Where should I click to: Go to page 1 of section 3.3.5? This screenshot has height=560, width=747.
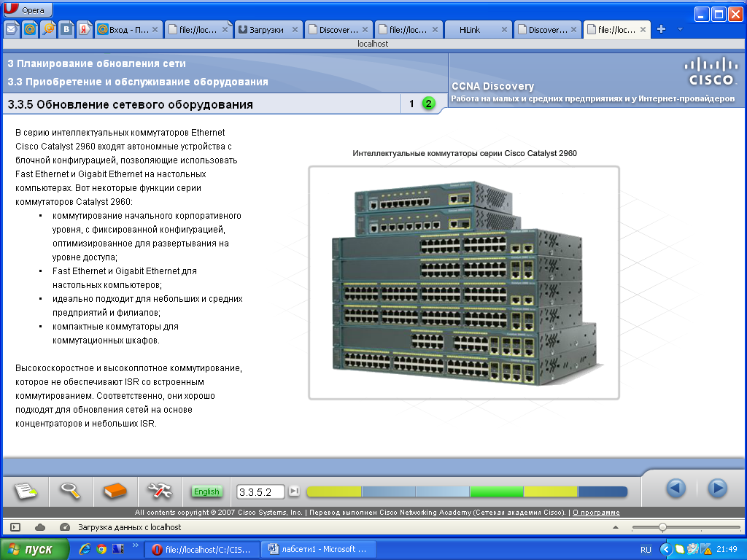411,104
